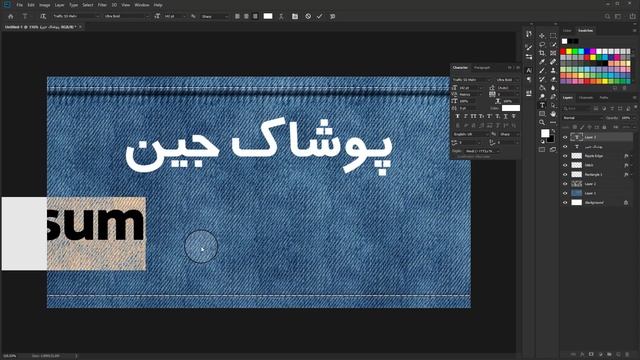Open language dropdown in Character panel
The height and width of the screenshot is (360, 640).
tap(471, 134)
